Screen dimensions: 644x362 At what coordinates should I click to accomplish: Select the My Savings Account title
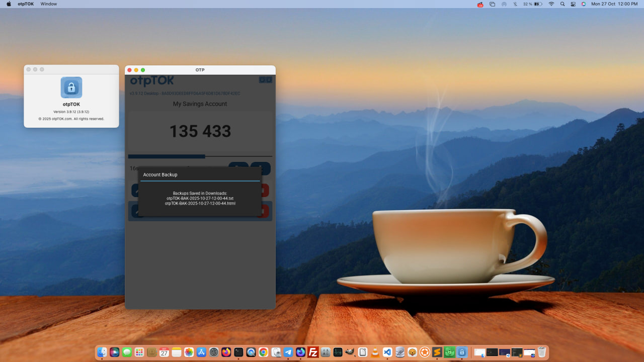200,104
